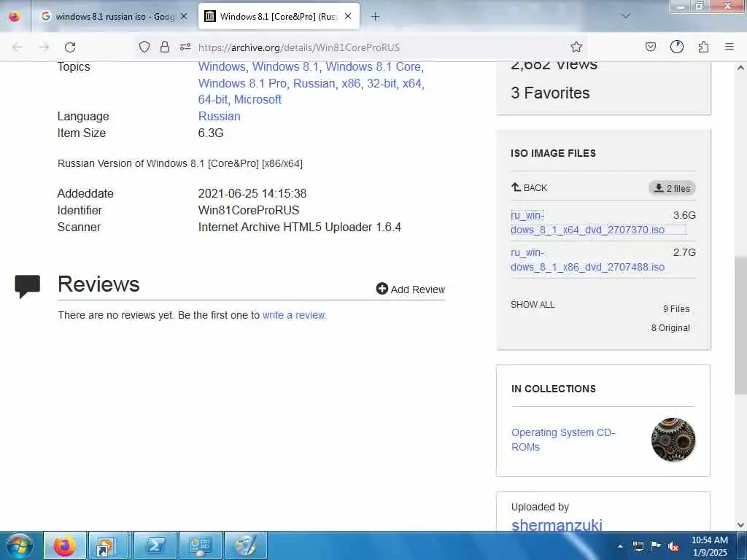Open the 9 Files link
747x560 pixels.
pos(676,309)
